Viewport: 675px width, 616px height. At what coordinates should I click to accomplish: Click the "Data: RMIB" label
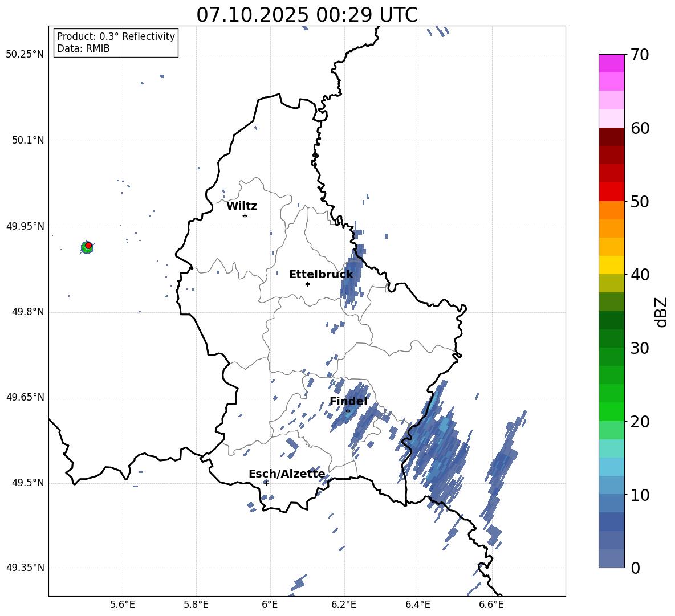[83, 48]
